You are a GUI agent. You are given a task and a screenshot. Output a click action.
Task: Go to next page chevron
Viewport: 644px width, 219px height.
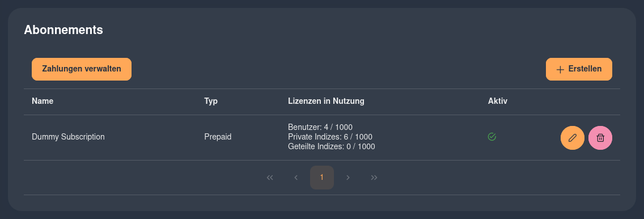(x=348, y=178)
